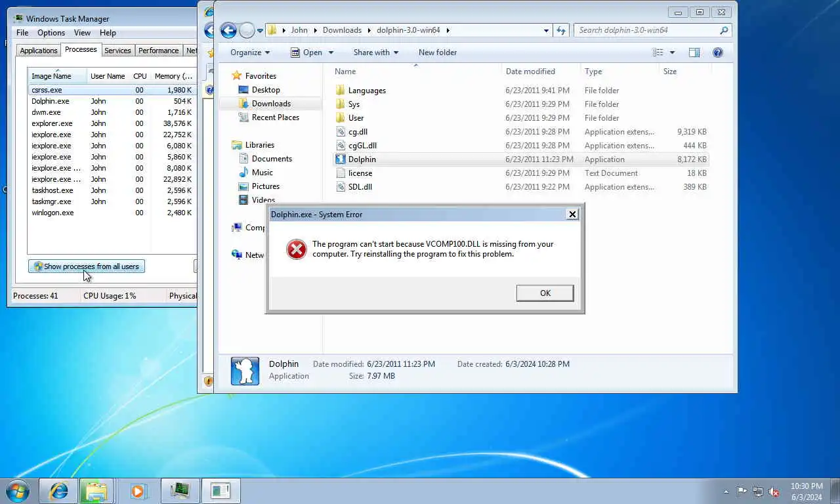Viewport: 840px width, 504px height.
Task: Switch to the Performance tab
Action: click(x=158, y=51)
